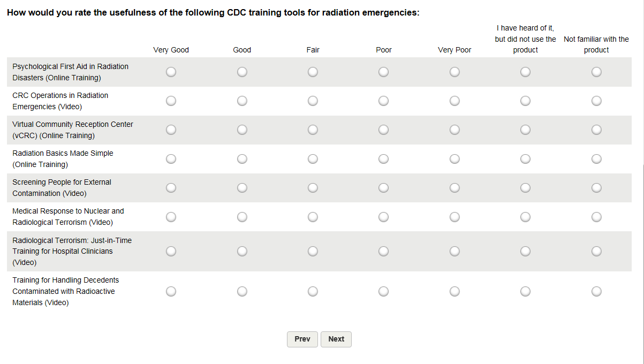Choose Good for Virtual Community Reception Center
This screenshot has width=644, height=364.
pos(242,130)
